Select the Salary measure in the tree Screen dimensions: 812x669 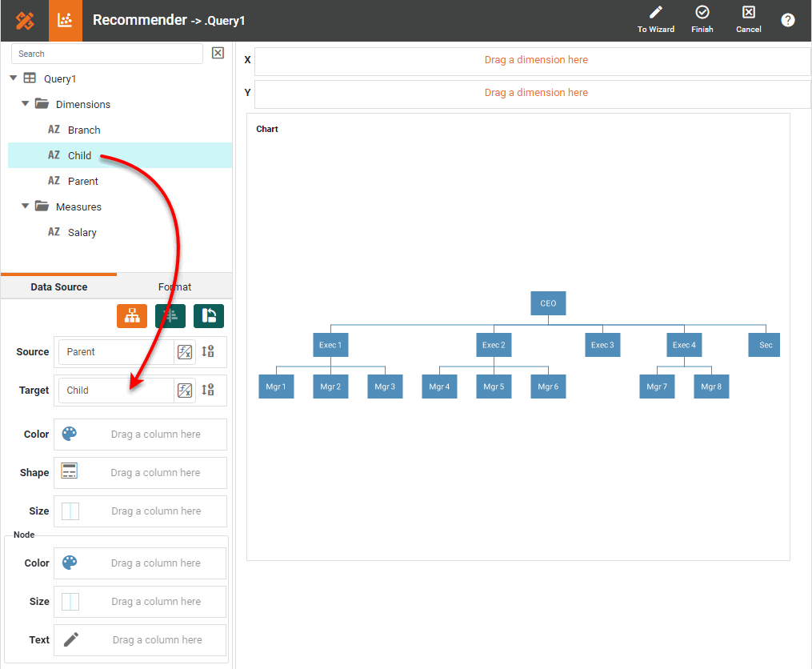pyautogui.click(x=82, y=233)
